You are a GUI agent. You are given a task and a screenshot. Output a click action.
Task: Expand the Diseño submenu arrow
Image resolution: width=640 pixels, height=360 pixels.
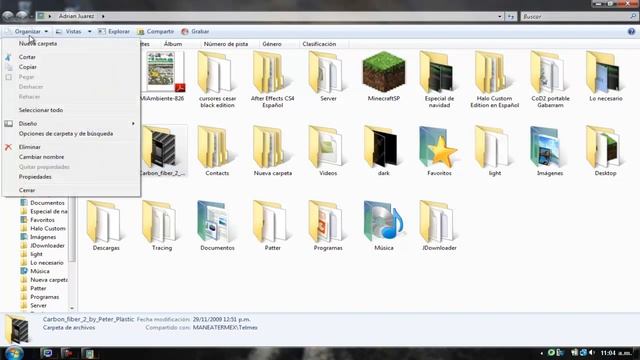[133, 124]
